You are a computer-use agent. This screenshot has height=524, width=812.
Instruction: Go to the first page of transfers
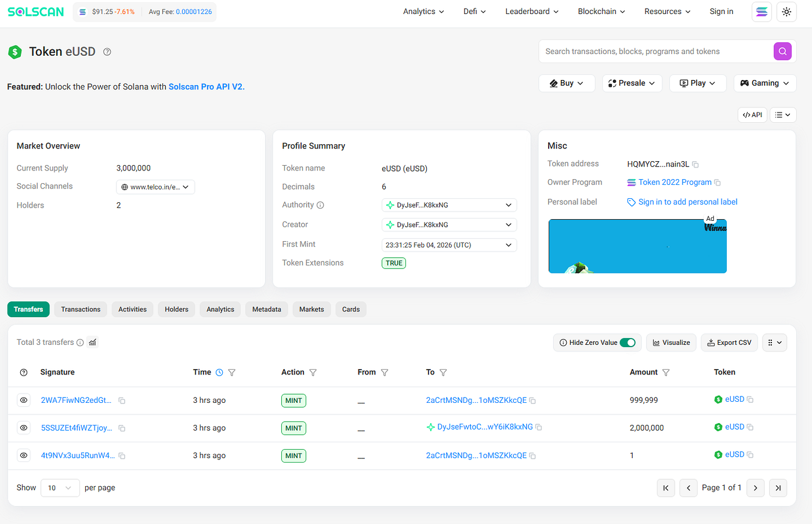pos(666,488)
